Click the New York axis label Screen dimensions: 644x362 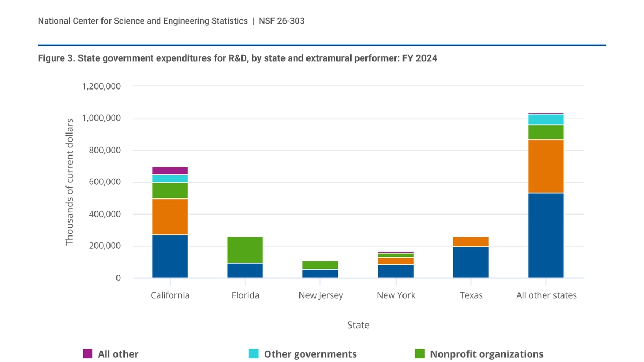click(396, 295)
